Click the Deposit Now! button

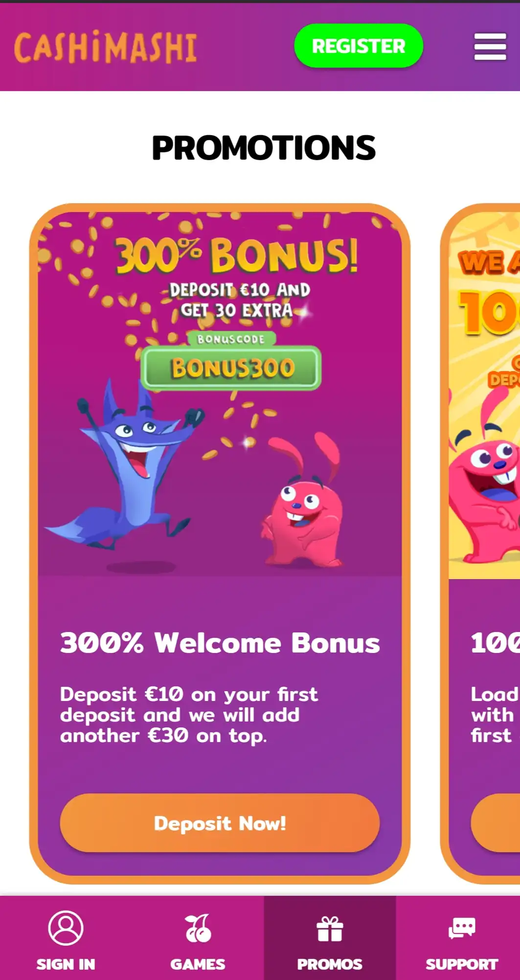tap(220, 823)
